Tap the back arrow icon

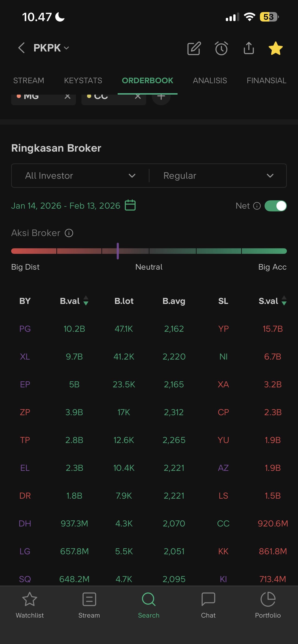coord(22,48)
